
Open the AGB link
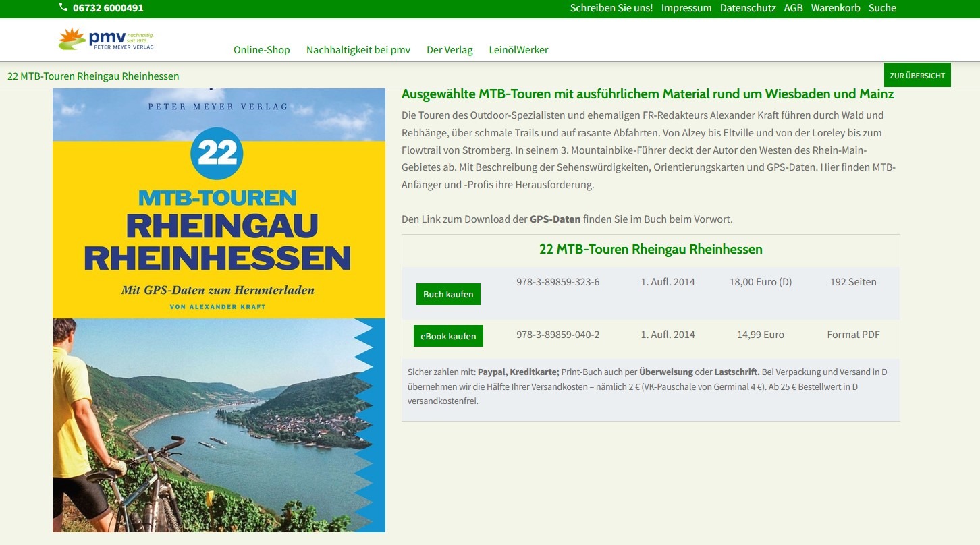(x=794, y=8)
